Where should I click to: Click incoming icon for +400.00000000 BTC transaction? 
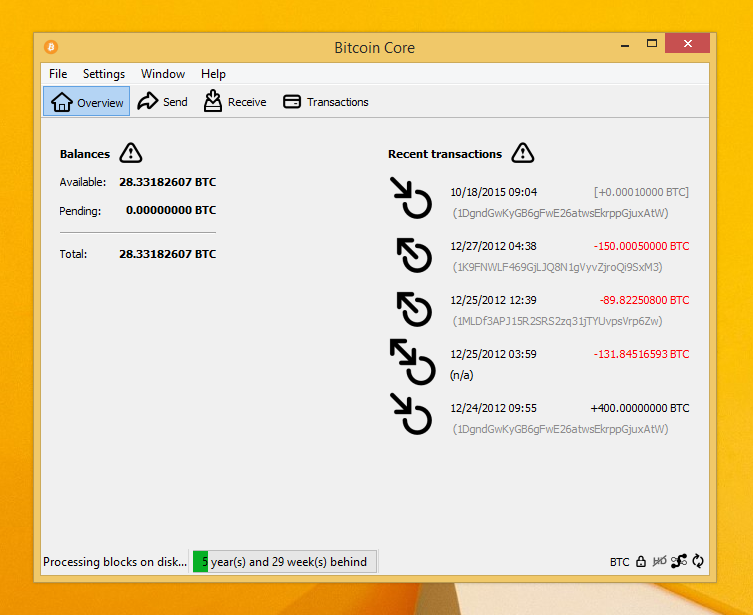coord(411,414)
